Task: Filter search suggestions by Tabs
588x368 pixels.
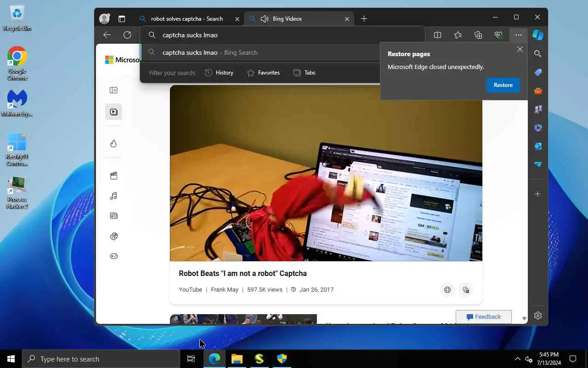Action: click(x=305, y=73)
